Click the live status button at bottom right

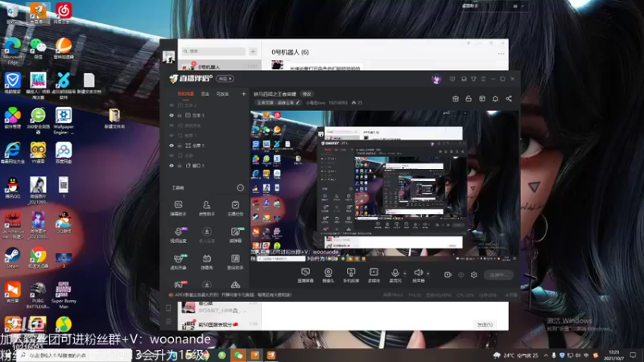(x=498, y=274)
